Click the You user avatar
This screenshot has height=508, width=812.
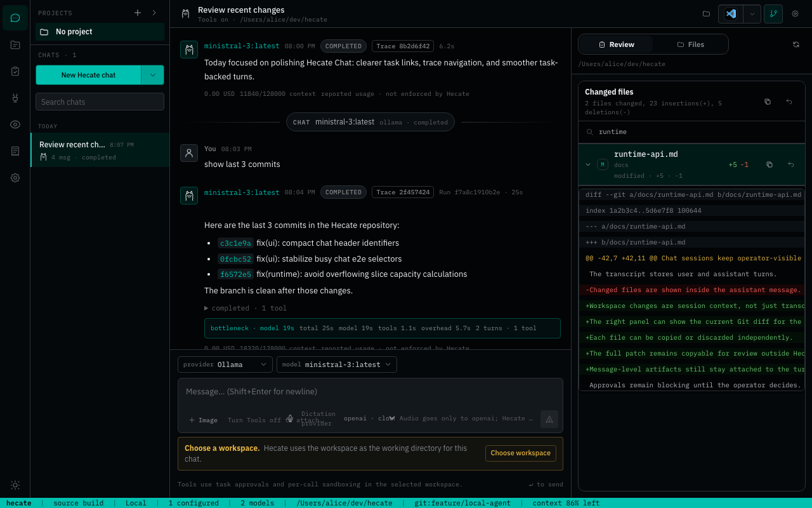point(189,152)
